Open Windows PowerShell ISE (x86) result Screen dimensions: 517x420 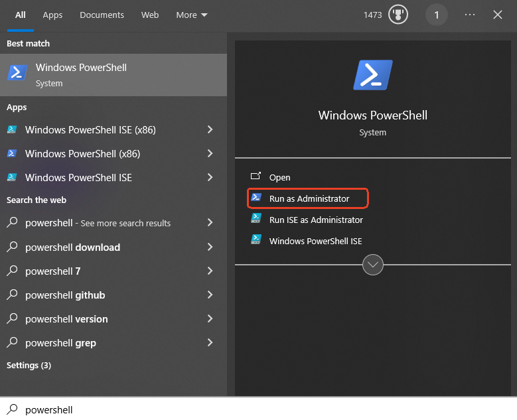(90, 130)
